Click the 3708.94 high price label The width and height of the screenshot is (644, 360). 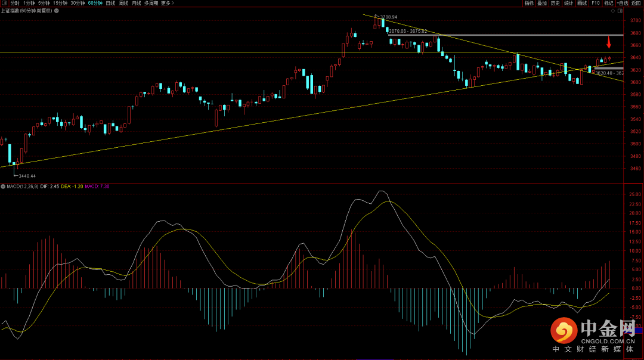[388, 17]
